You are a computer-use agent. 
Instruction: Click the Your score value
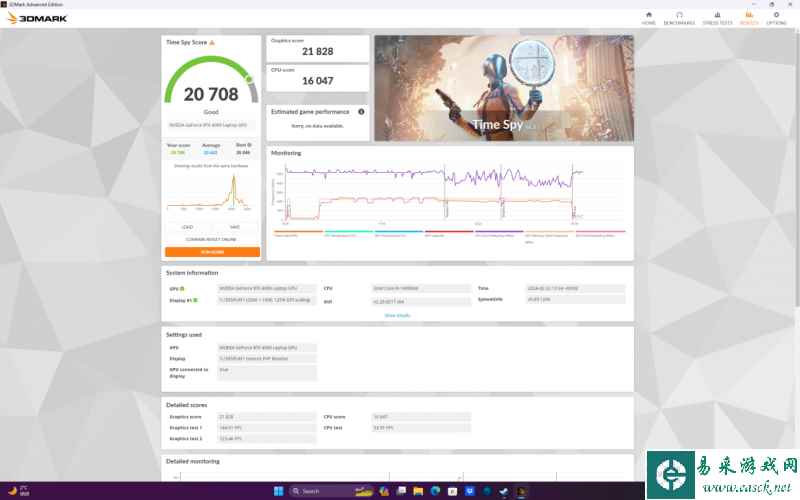point(178,153)
